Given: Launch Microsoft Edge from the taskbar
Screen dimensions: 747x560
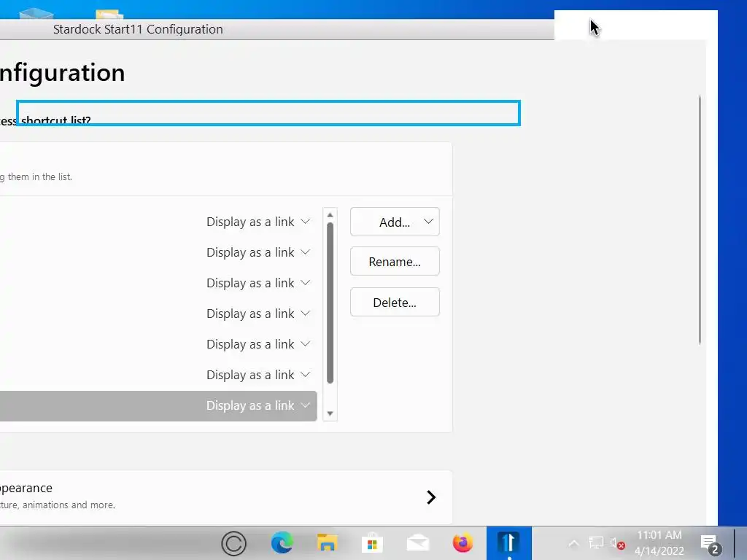Looking at the screenshot, I should tap(282, 542).
